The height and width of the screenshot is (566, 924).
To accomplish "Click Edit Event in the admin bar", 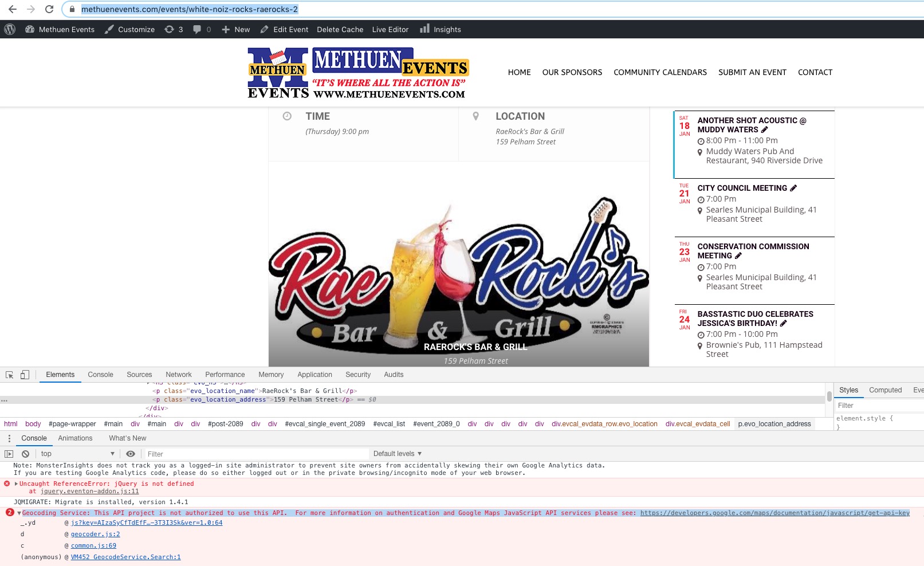I will [284, 29].
